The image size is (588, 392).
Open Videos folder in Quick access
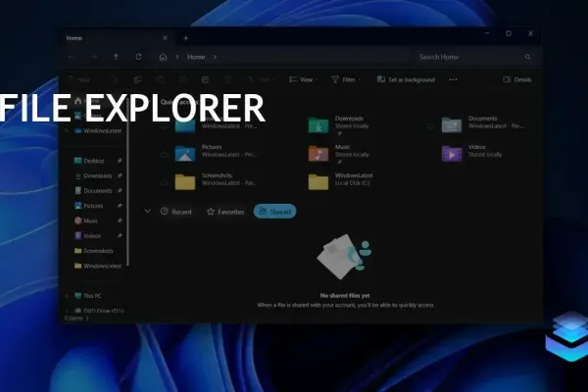(x=471, y=153)
